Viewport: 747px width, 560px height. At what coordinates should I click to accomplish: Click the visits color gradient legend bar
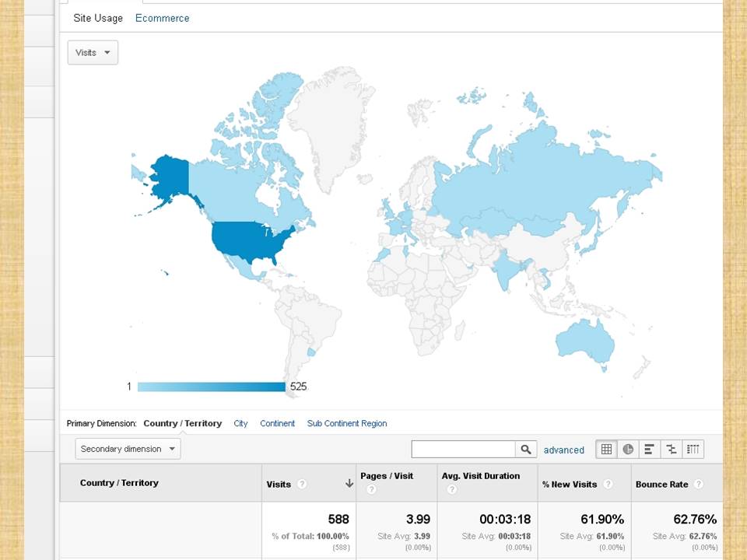(211, 387)
